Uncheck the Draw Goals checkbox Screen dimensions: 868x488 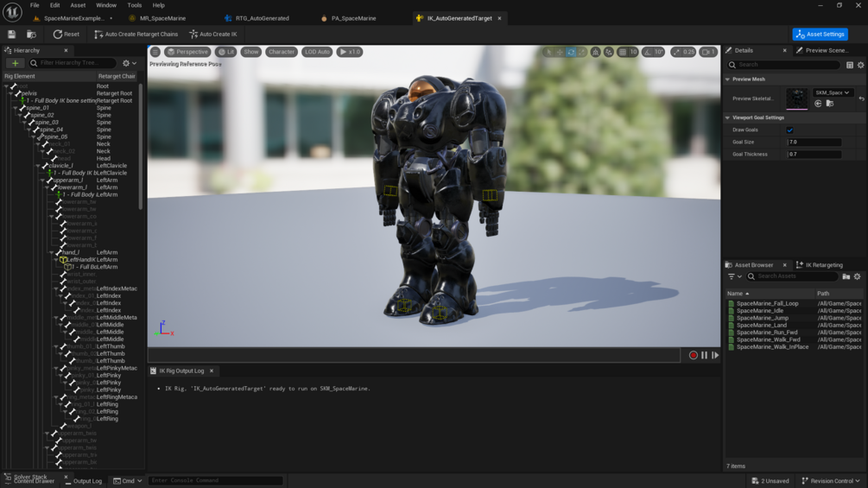(x=790, y=130)
